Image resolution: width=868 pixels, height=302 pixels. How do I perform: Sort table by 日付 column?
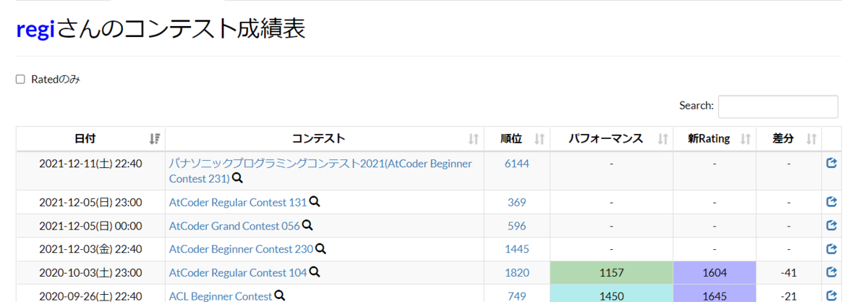coord(91,138)
